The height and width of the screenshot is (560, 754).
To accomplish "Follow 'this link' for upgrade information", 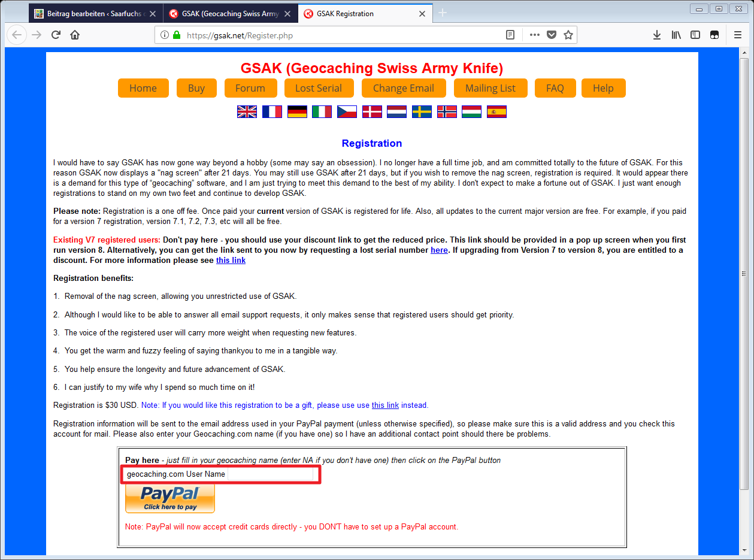I will [x=231, y=260].
